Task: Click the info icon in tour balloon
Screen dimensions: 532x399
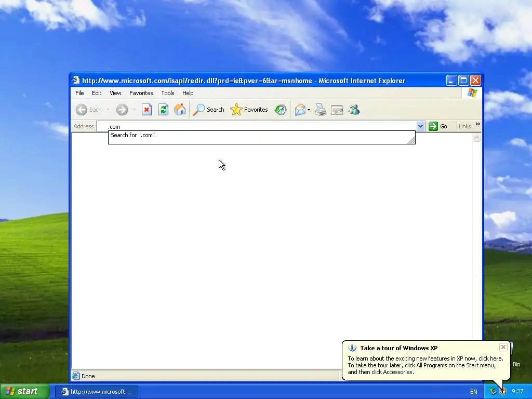Action: (352, 348)
